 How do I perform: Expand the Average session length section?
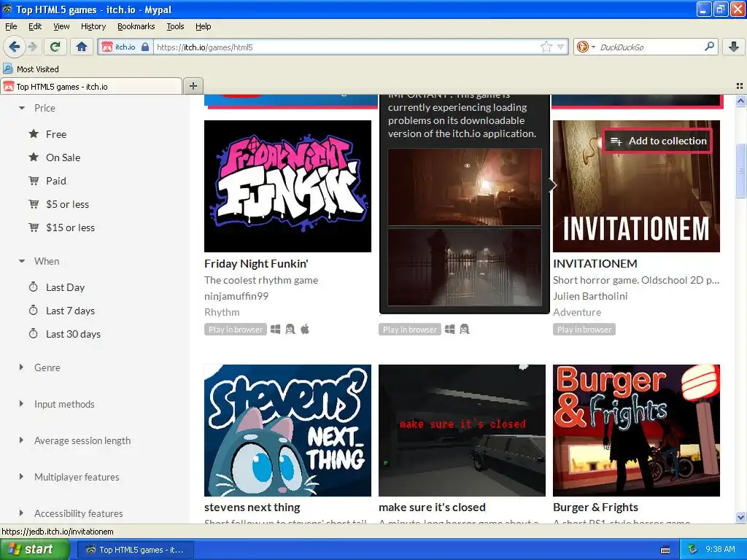(75, 440)
